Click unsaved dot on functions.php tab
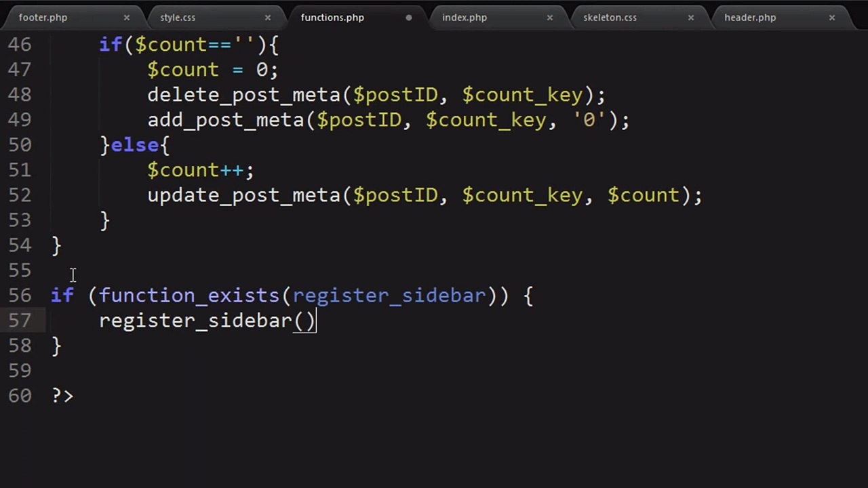 coord(408,18)
